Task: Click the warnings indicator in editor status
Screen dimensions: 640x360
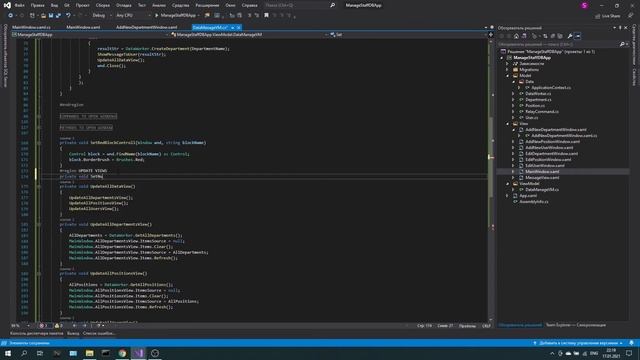Action: tap(58, 326)
